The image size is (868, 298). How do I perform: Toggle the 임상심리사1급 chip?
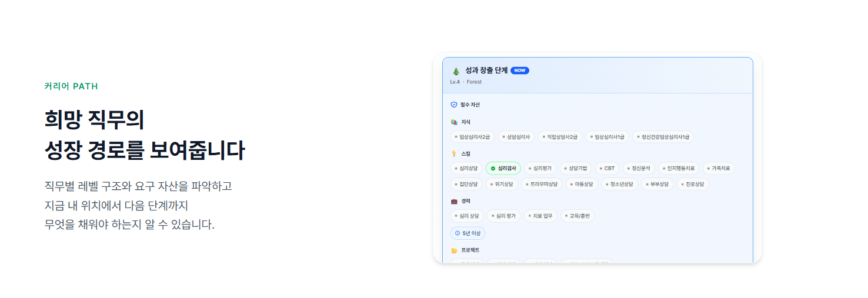click(607, 137)
